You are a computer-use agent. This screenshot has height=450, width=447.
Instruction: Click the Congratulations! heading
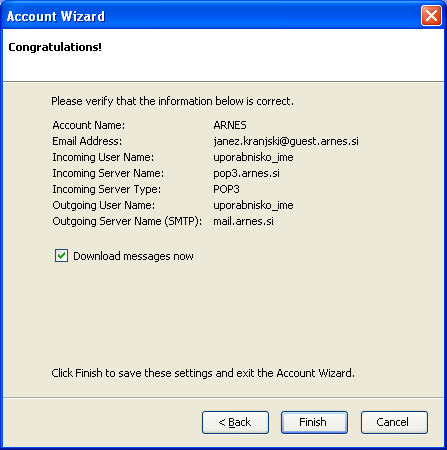(55, 47)
